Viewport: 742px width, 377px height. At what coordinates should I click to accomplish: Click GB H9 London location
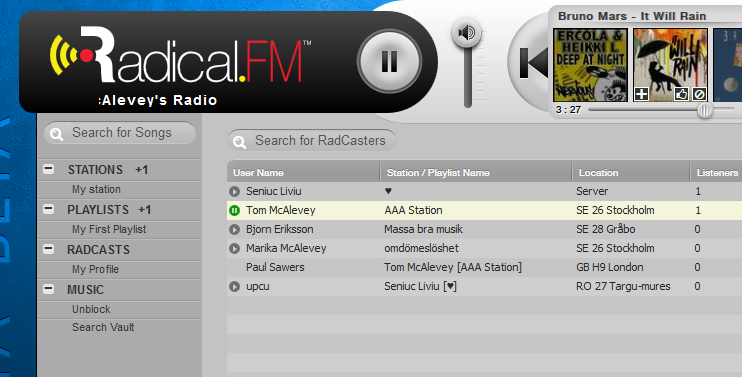610,267
